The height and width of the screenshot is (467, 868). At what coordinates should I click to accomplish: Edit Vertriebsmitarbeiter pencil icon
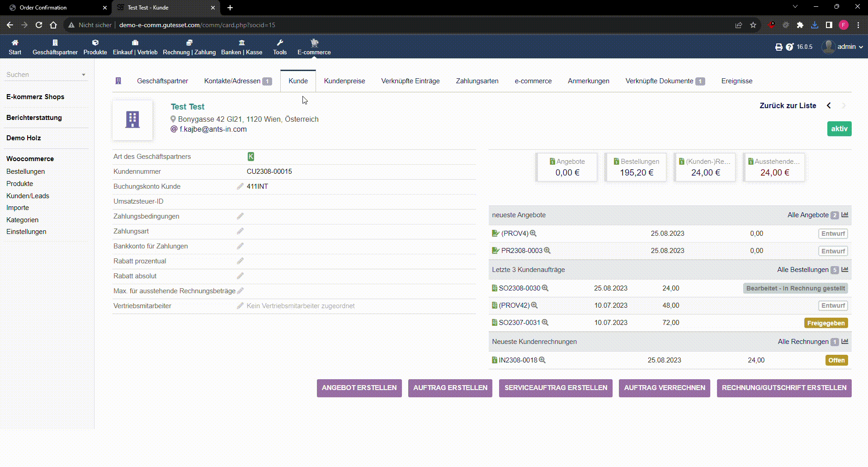coord(240,306)
